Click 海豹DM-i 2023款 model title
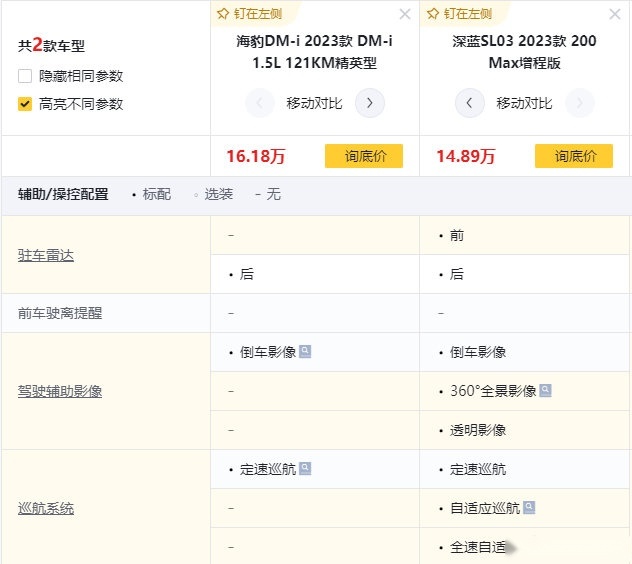 point(314,52)
